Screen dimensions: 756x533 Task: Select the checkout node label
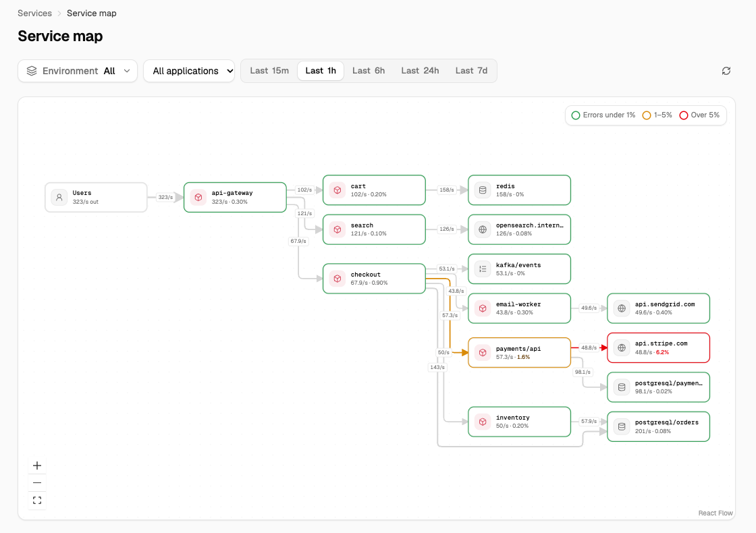[365, 275]
